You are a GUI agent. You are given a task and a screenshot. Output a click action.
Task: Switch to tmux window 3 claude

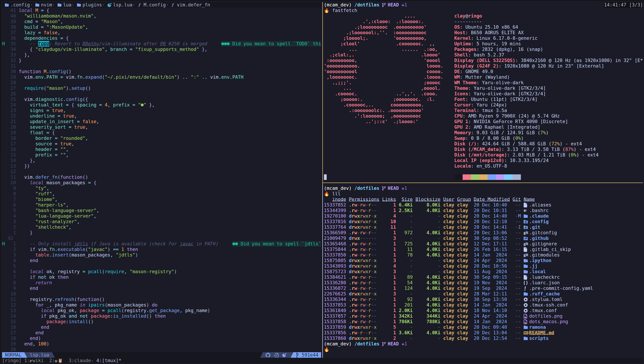(81, 361)
